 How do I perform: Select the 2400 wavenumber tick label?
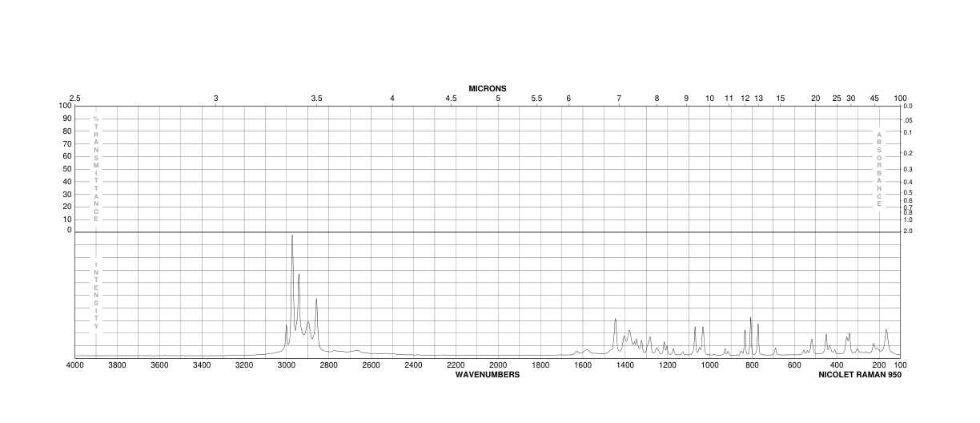tap(413, 365)
